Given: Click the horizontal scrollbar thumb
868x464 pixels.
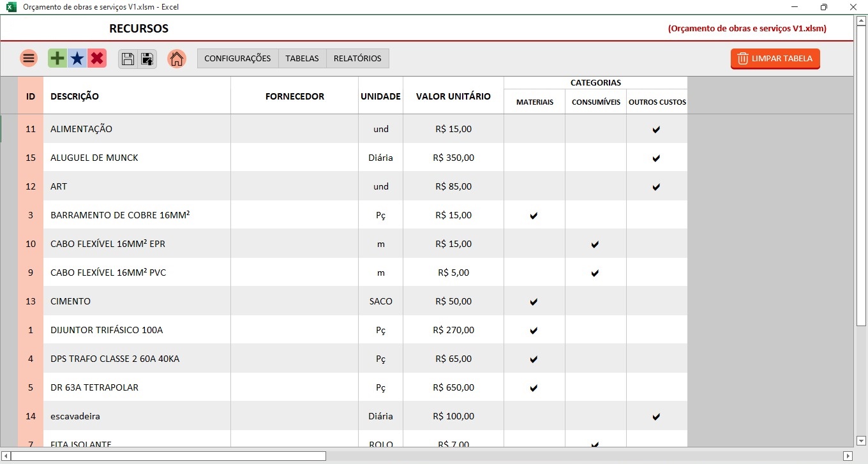Looking at the screenshot, I should [168, 456].
